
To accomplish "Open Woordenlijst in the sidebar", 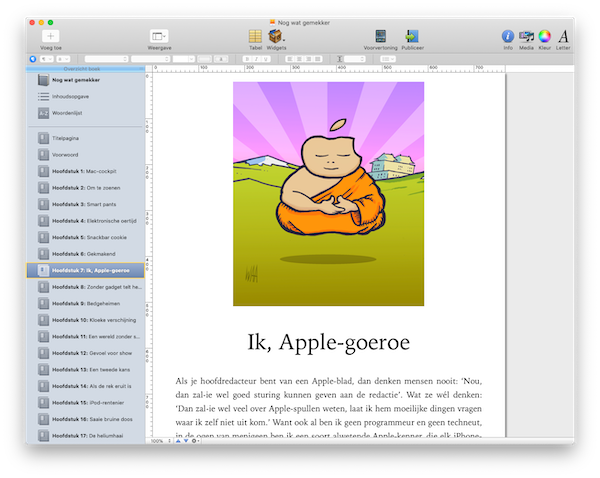I will pos(85,113).
